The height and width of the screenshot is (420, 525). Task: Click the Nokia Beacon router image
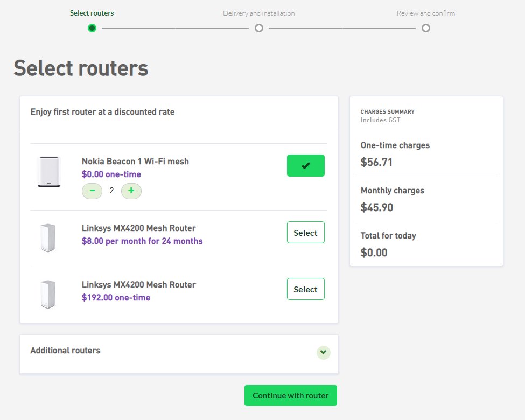[48, 172]
